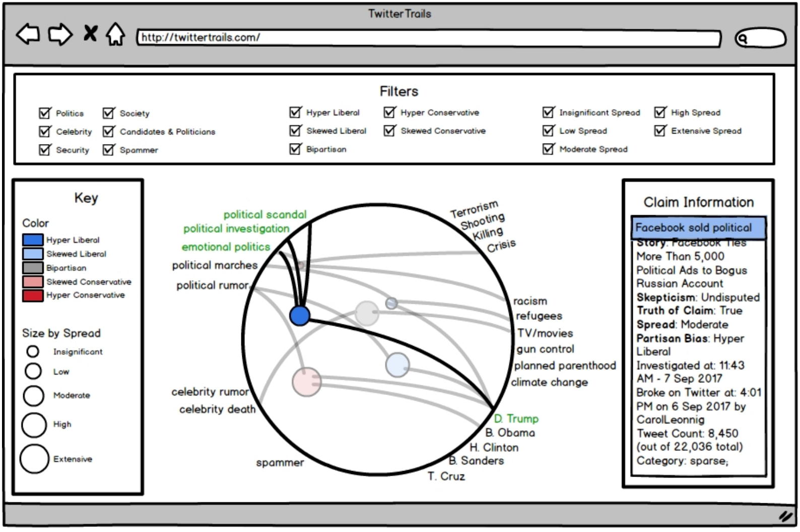This screenshot has width=800, height=532.
Task: Click the Insignificant size circle in key
Action: coord(33,351)
